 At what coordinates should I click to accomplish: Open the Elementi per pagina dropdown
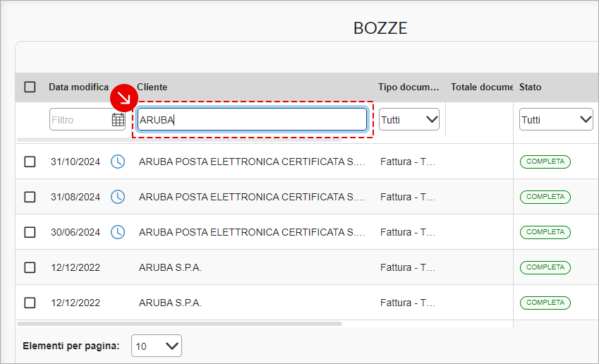point(157,346)
